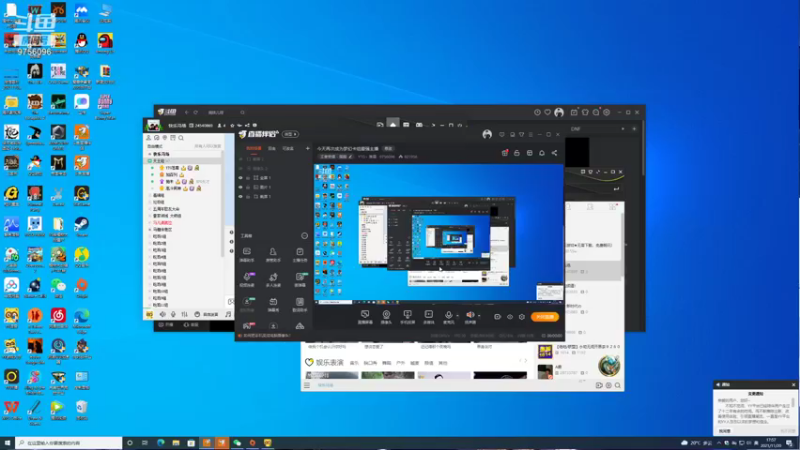Click the orange start broadcast button
This screenshot has height=450, width=800.
coord(545,317)
